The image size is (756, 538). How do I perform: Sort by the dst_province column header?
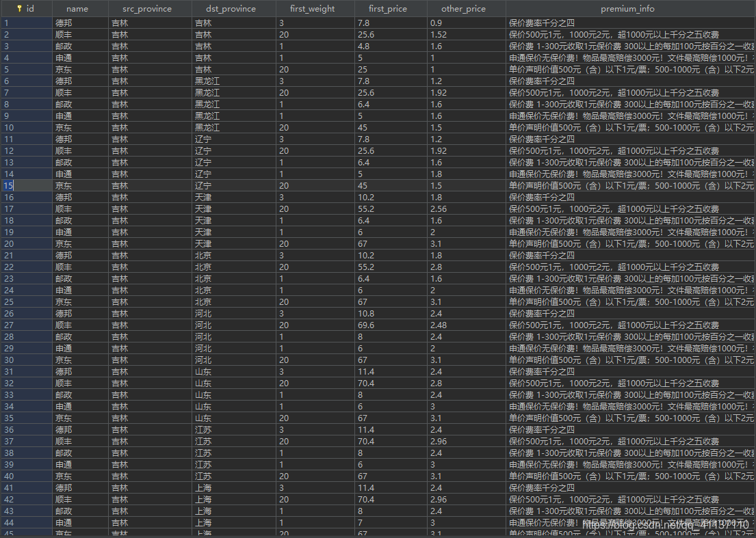click(x=231, y=9)
